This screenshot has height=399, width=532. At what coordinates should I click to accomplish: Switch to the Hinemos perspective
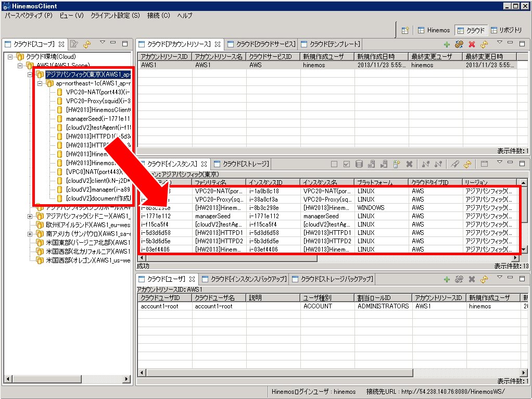434,30
